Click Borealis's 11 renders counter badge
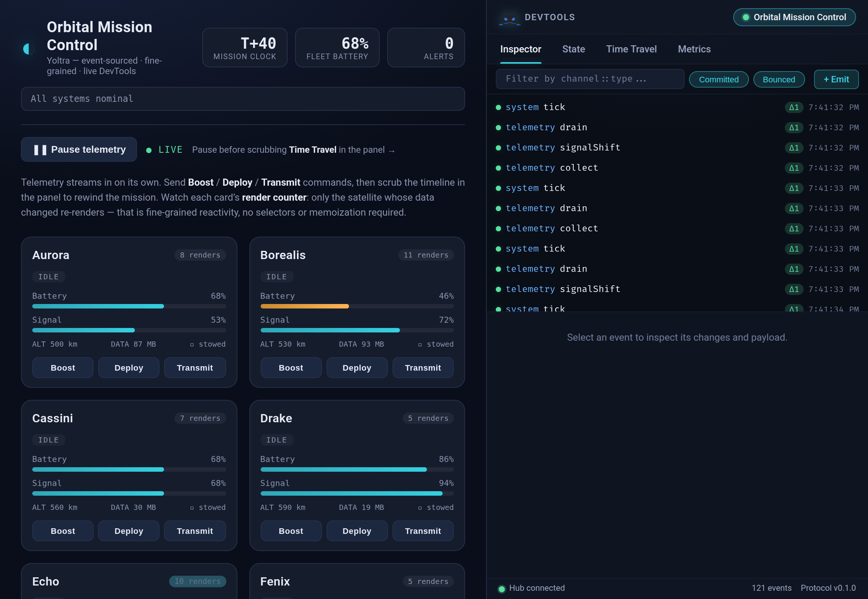The height and width of the screenshot is (599, 868). click(426, 255)
